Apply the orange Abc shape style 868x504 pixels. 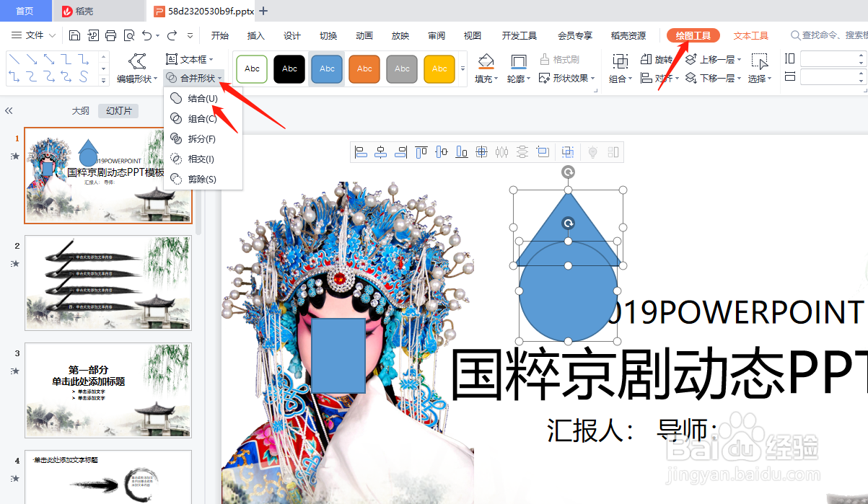click(x=364, y=68)
